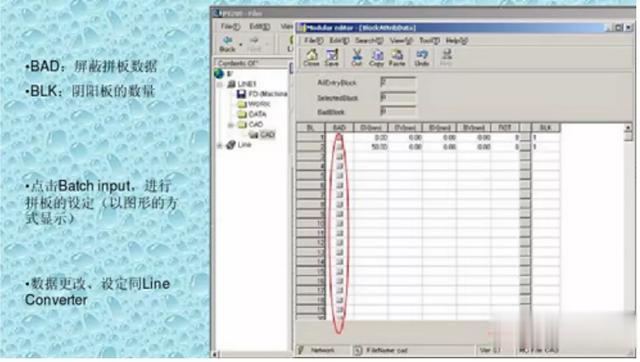Open the Tool menu
The height and width of the screenshot is (362, 640).
tap(429, 40)
